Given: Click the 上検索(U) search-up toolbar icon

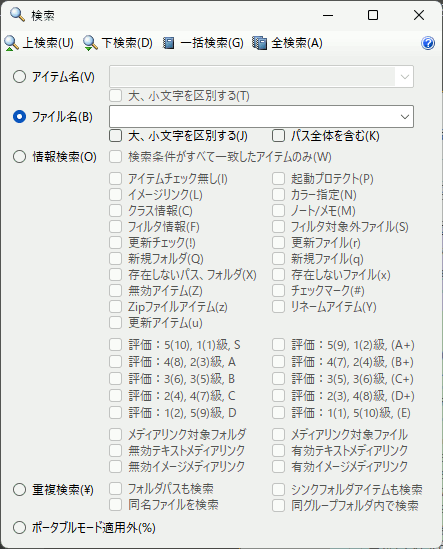Looking at the screenshot, I should pyautogui.click(x=11, y=43).
